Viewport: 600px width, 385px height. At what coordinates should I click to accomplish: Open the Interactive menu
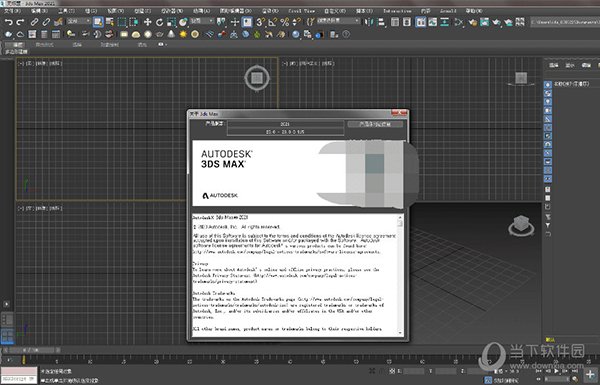397,11
